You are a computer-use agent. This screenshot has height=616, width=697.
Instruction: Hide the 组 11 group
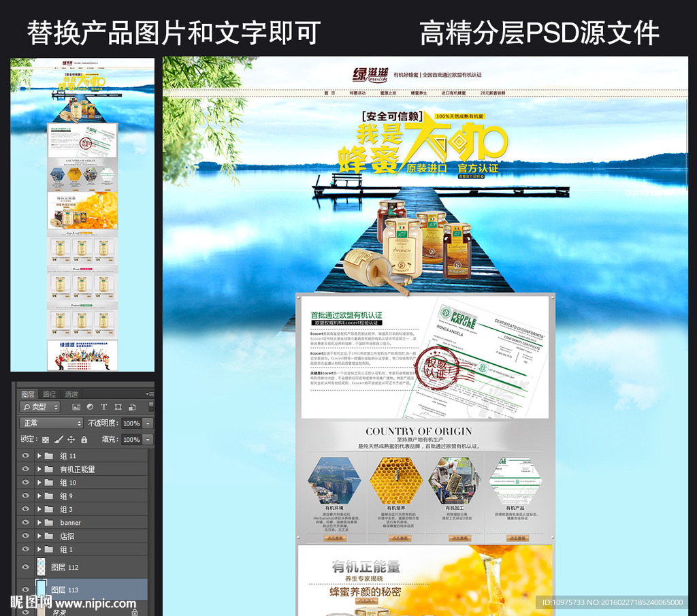(x=26, y=455)
